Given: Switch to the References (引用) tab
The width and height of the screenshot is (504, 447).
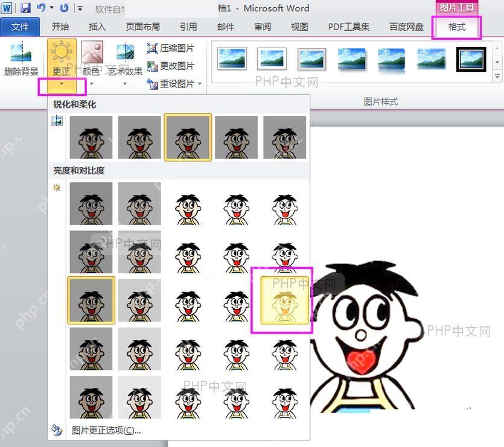Looking at the screenshot, I should coord(188,27).
